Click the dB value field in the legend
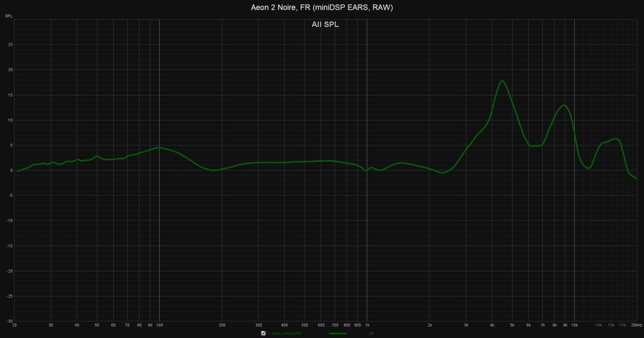 372,334
